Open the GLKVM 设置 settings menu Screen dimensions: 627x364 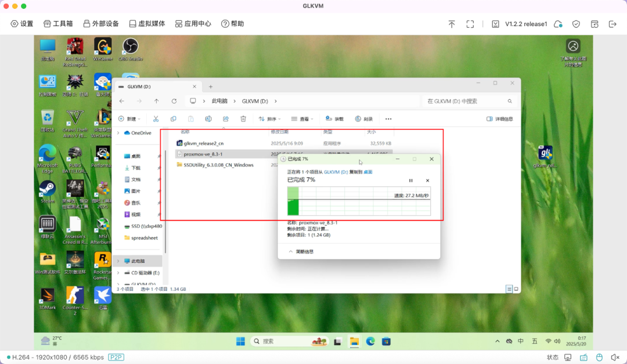click(x=22, y=24)
